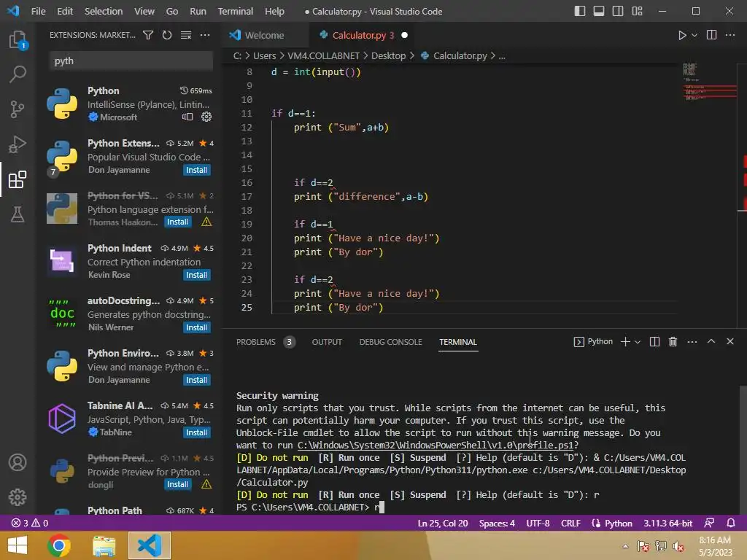Install Python Indent by Kevin Rose
This screenshot has width=747, height=560.
(196, 275)
